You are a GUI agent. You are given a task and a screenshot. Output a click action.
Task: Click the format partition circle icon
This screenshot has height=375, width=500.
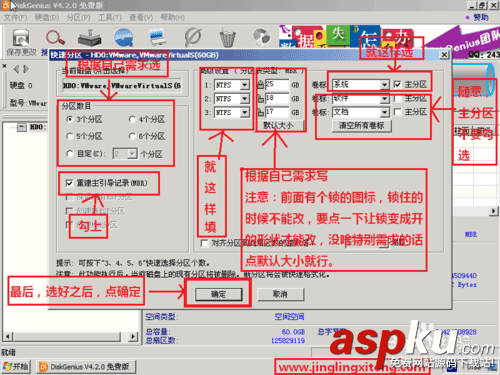(193, 37)
